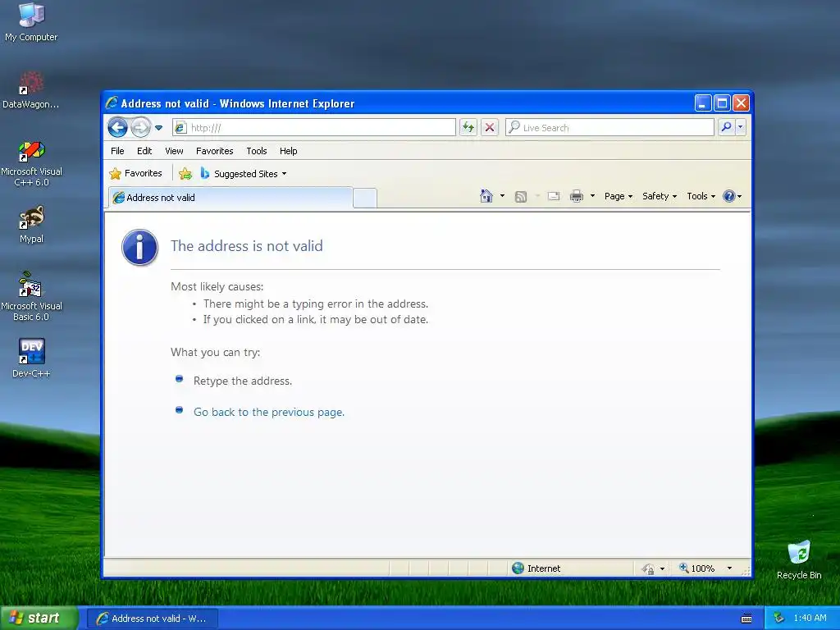The image size is (840, 630).
Task: Open the zoom level dropdown arrow
Action: click(x=729, y=568)
